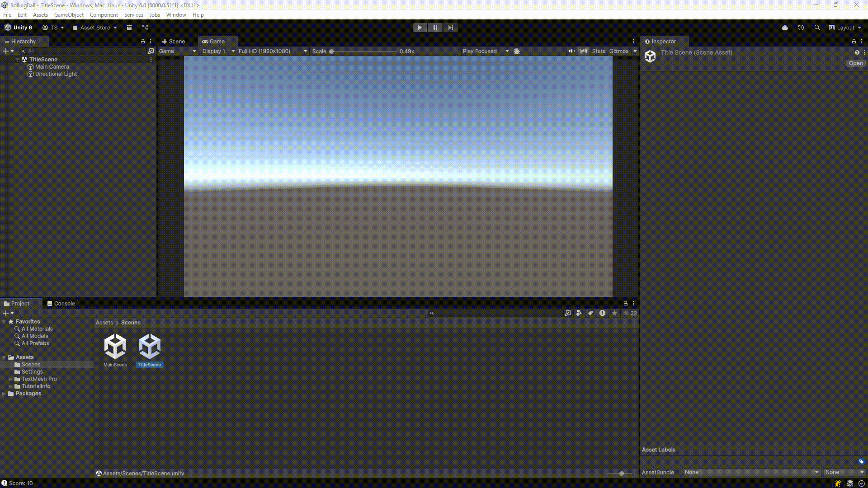868x488 pixels.
Task: Click the Open button in Inspector
Action: pos(855,63)
